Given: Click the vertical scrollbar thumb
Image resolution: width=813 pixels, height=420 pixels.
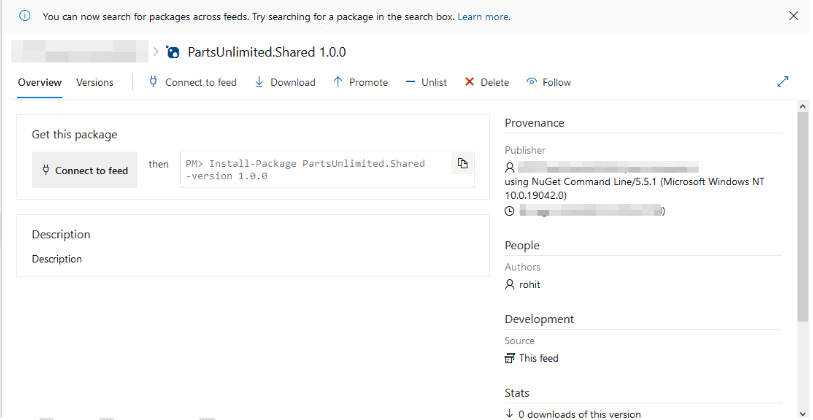Looking at the screenshot, I should 803,216.
